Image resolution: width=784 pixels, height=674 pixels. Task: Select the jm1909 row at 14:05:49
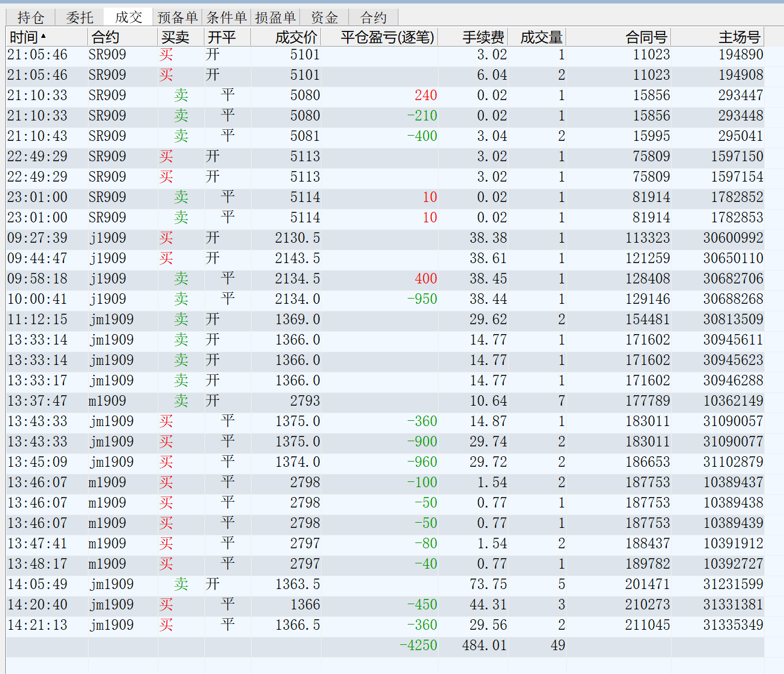click(111, 584)
